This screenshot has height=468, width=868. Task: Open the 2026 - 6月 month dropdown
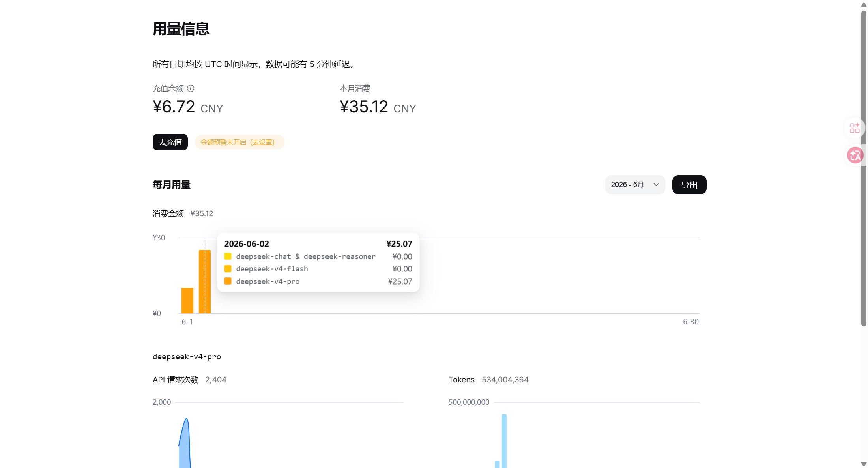point(635,185)
